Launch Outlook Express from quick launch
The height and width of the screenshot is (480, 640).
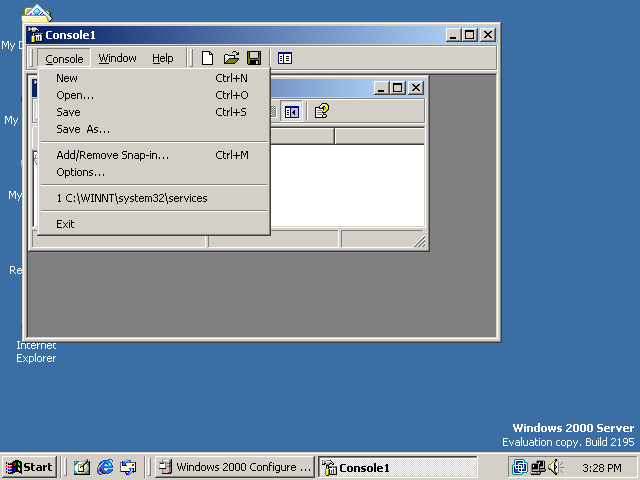coord(128,467)
